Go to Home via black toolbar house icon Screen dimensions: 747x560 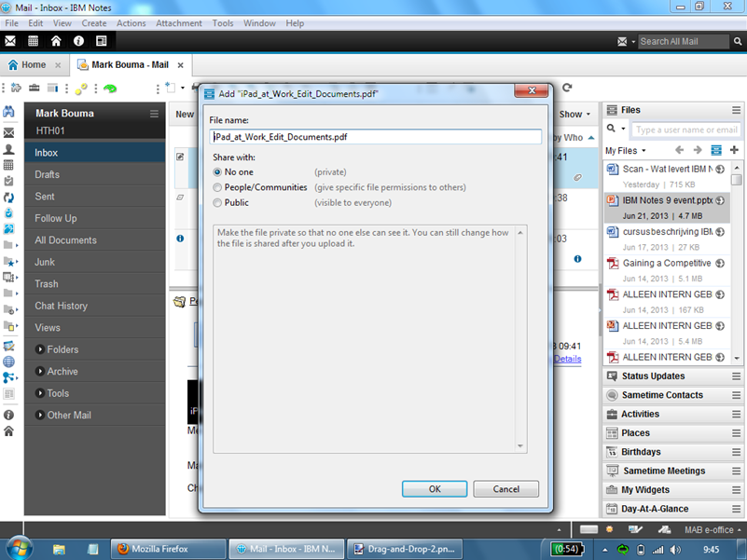point(56,41)
